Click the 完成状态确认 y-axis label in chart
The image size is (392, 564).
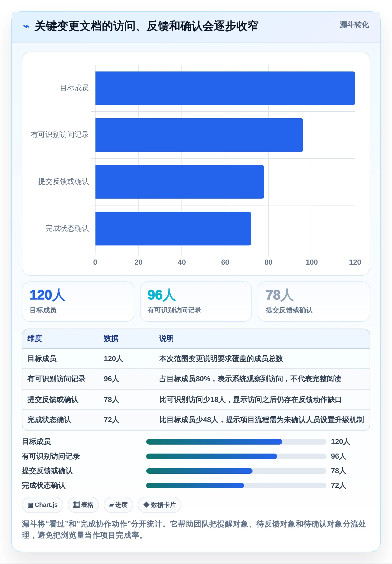[67, 228]
